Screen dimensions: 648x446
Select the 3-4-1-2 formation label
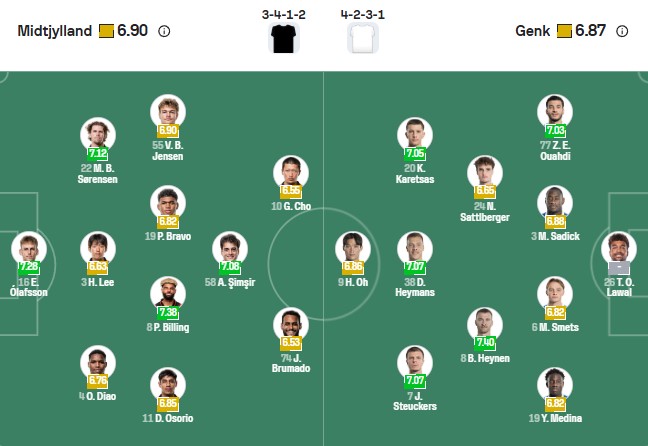click(x=285, y=15)
